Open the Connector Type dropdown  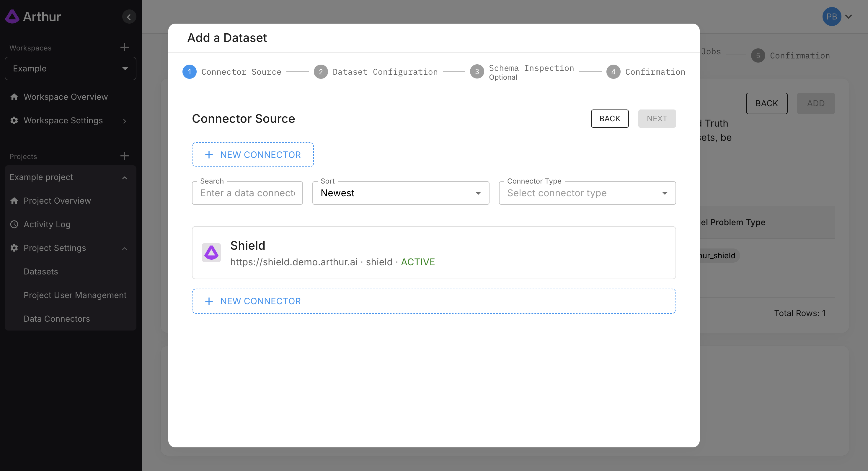tap(587, 193)
